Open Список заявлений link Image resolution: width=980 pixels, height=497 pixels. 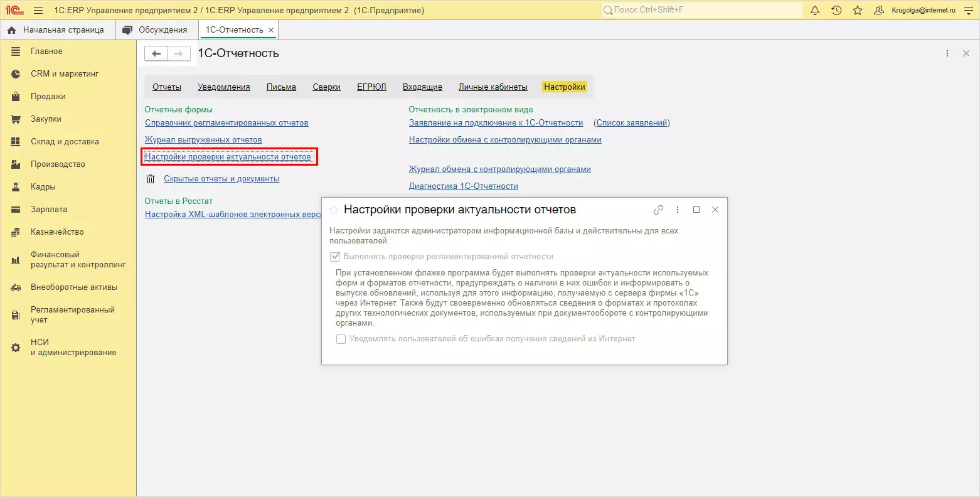tap(632, 123)
